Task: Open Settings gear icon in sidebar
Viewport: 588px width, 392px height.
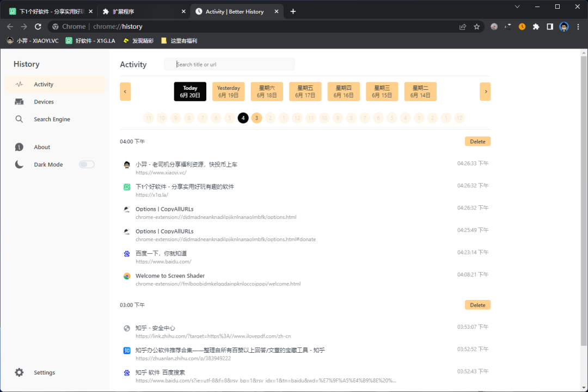Action: pyautogui.click(x=20, y=372)
